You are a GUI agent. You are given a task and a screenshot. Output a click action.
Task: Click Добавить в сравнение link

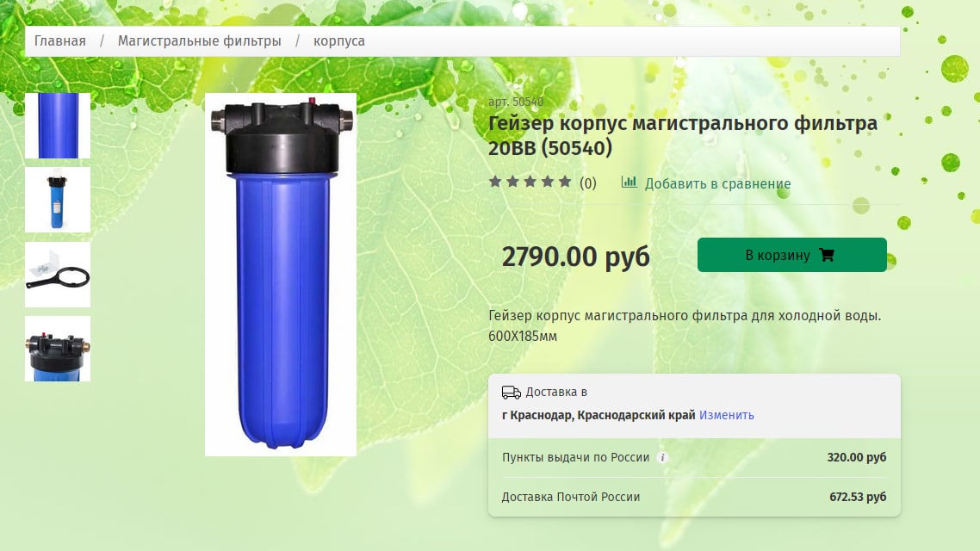717,183
